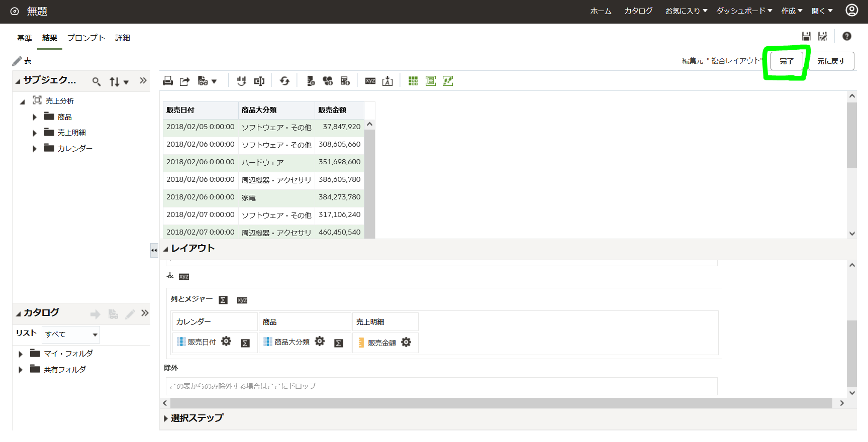
Task: Click the catalog pane more options chevron
Action: (x=145, y=313)
